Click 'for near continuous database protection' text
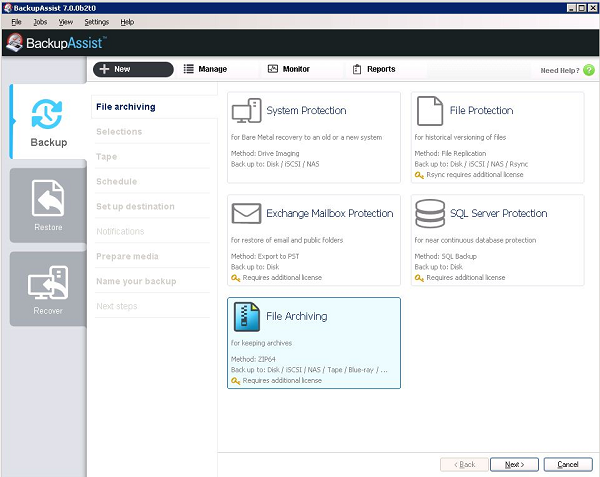The image size is (600, 477). (x=475, y=240)
